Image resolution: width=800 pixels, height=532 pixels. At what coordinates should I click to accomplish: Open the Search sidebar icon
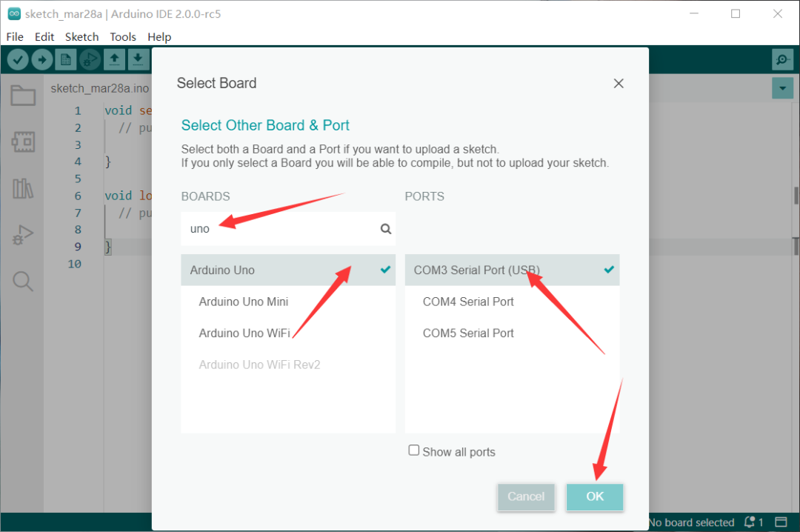tap(23, 282)
